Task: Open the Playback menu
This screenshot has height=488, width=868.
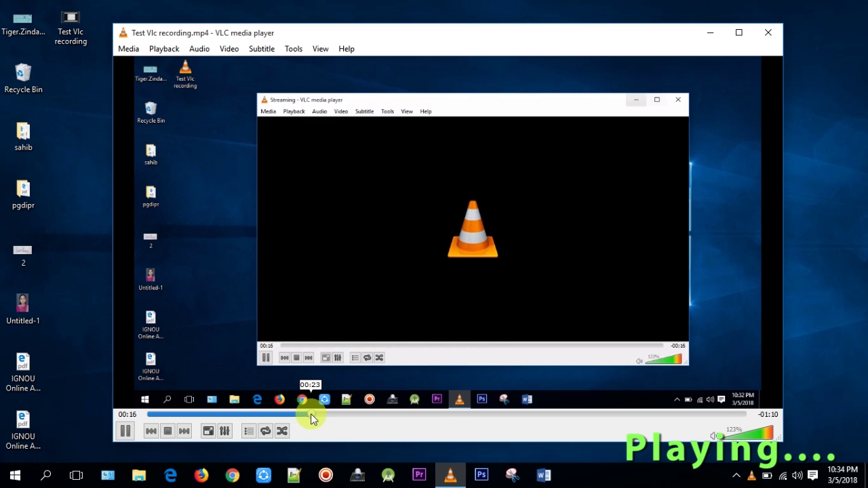Action: [164, 49]
